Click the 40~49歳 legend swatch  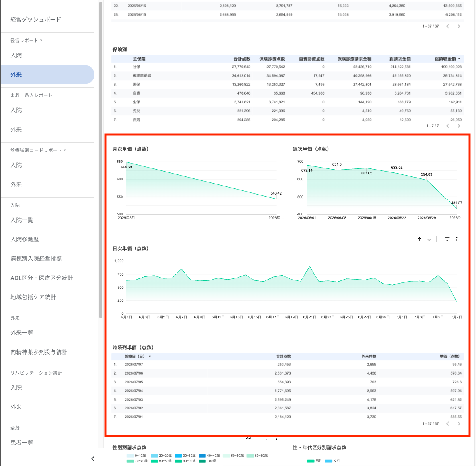click(x=202, y=456)
